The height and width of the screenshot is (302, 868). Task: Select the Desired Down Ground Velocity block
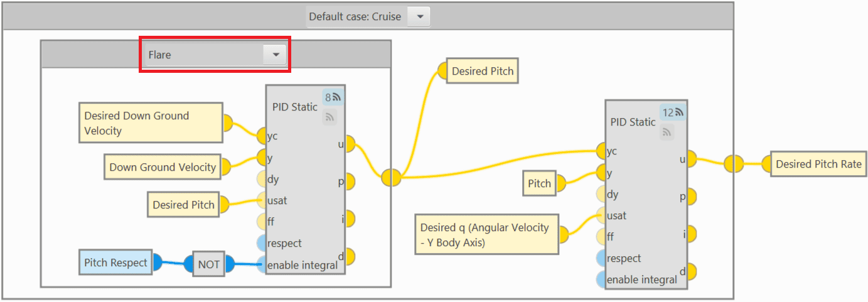151,123
